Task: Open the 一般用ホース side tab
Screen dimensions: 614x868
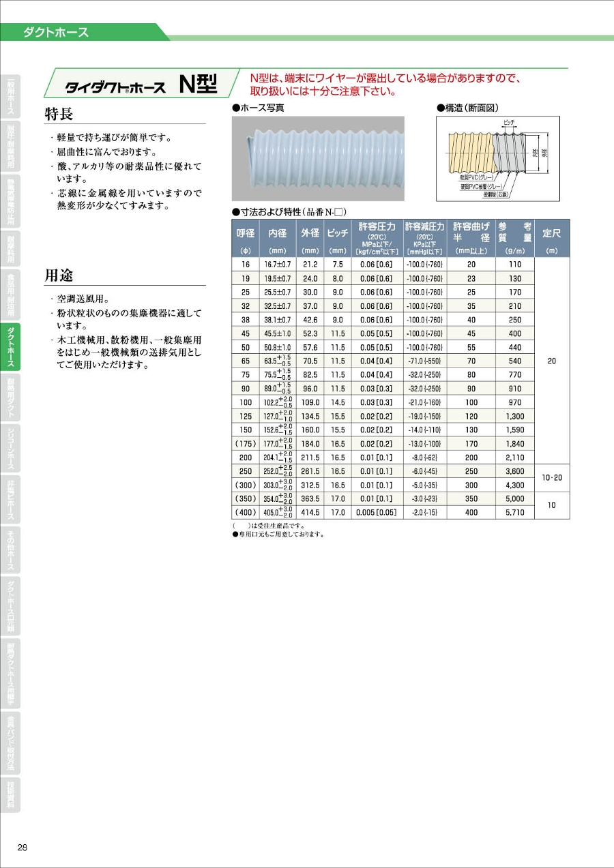Action: (10, 95)
